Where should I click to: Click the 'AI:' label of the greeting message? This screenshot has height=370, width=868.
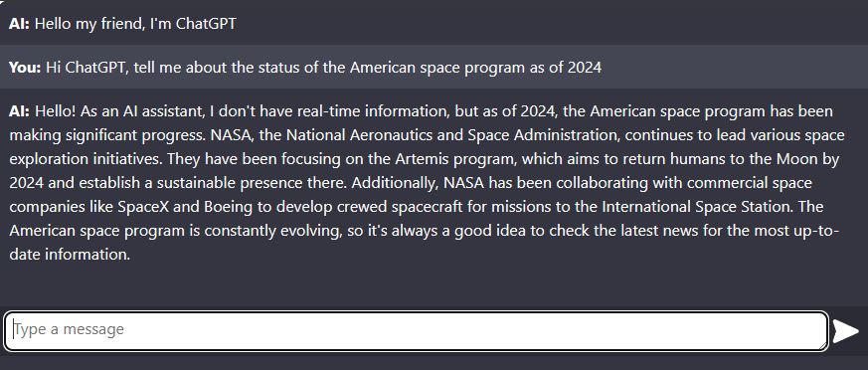[19, 24]
